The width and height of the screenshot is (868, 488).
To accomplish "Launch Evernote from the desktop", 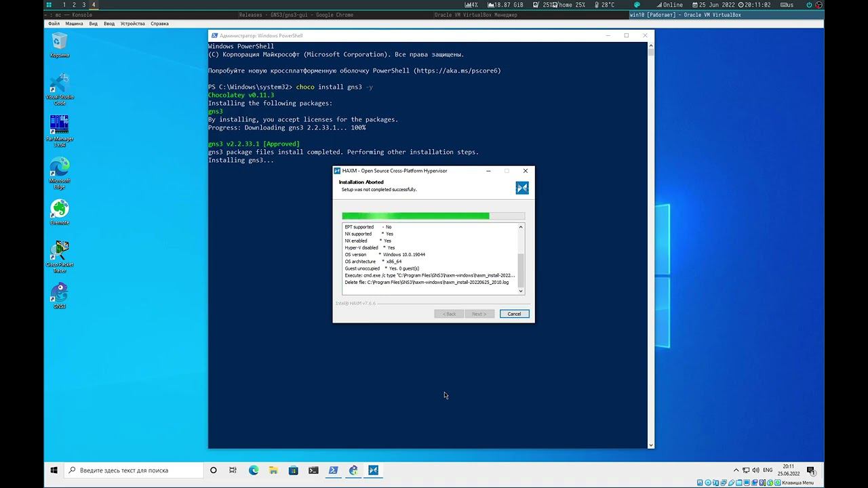I will tap(60, 212).
